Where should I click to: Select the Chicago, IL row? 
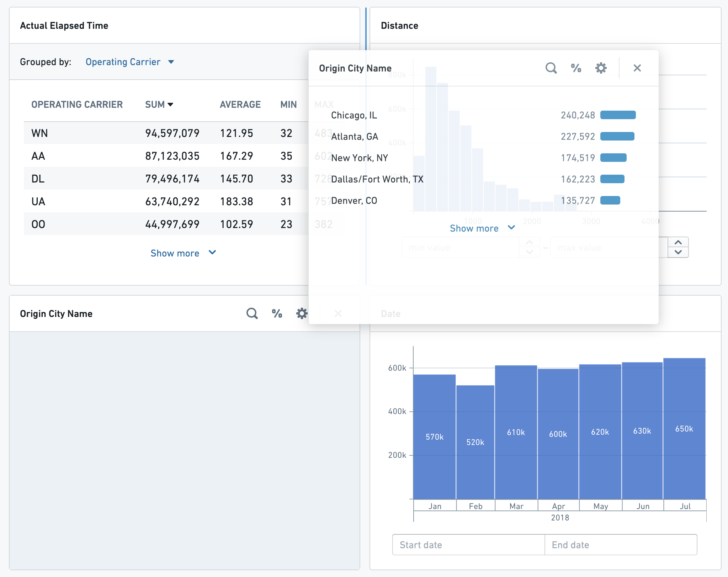point(483,115)
